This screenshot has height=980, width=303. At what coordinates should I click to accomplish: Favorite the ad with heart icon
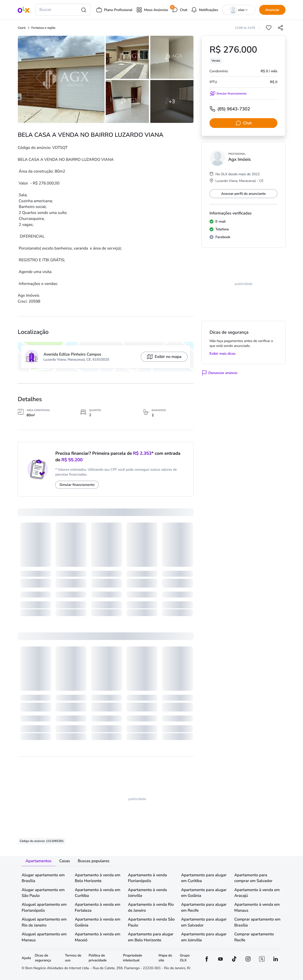[268, 28]
